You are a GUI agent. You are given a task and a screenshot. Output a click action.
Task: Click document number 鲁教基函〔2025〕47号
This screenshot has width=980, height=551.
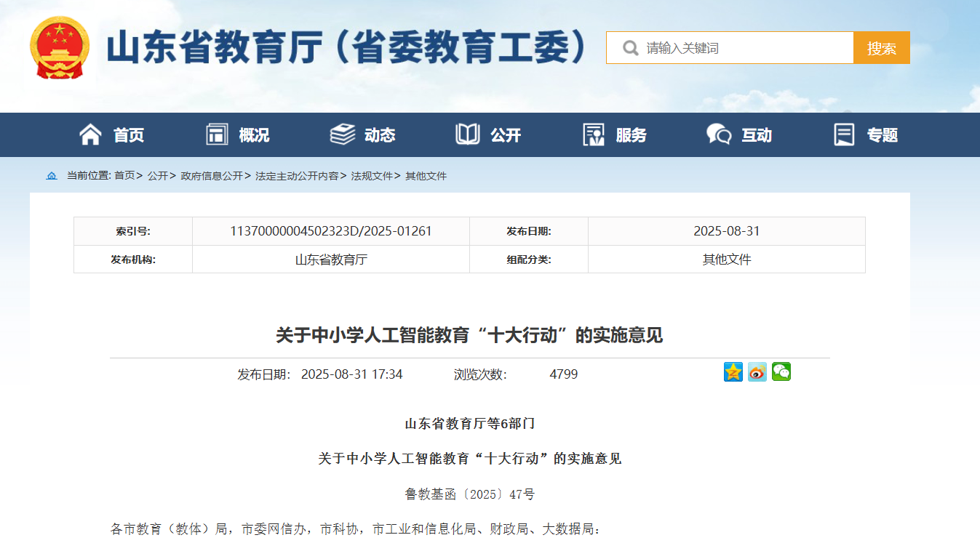tap(470, 494)
